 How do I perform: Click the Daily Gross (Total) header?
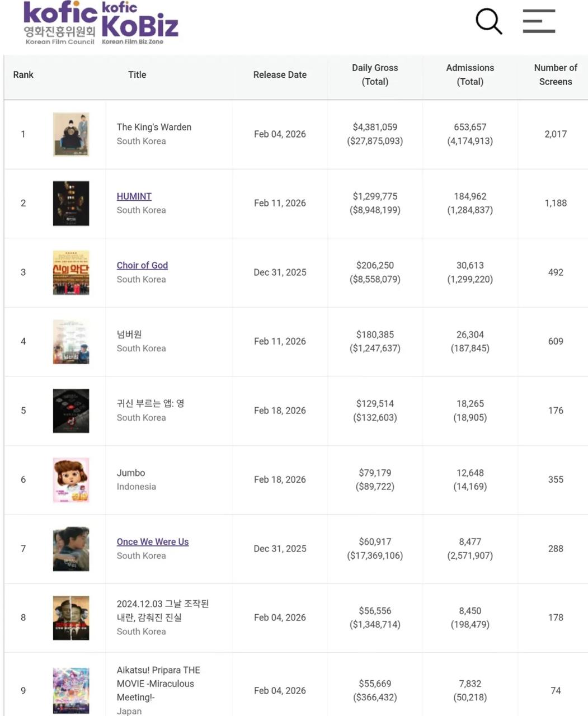(x=375, y=74)
